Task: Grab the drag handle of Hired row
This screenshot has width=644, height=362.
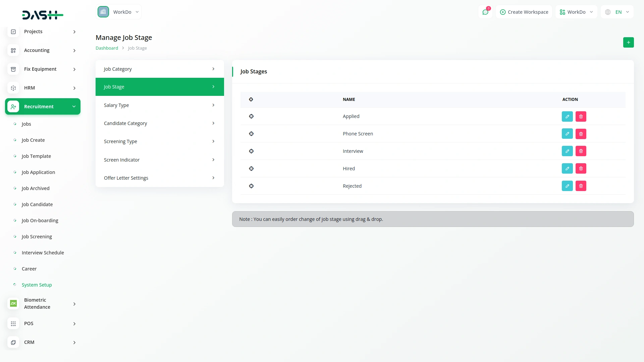Action: tap(251, 169)
